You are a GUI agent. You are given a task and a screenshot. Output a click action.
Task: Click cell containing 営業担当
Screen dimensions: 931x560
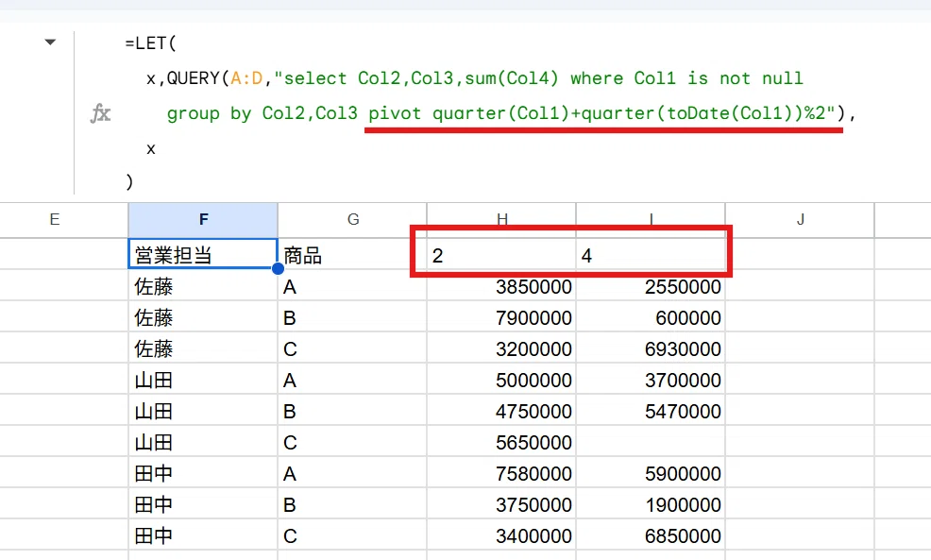203,254
